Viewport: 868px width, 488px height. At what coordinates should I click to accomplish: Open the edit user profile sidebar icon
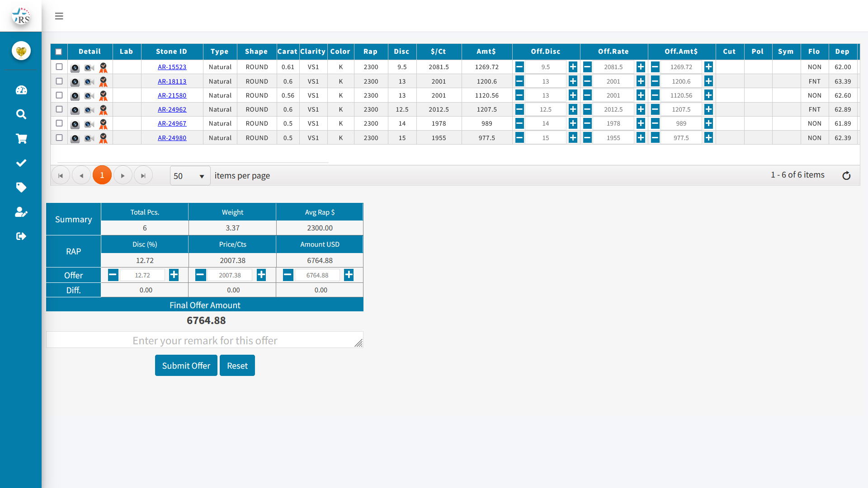[x=21, y=212]
